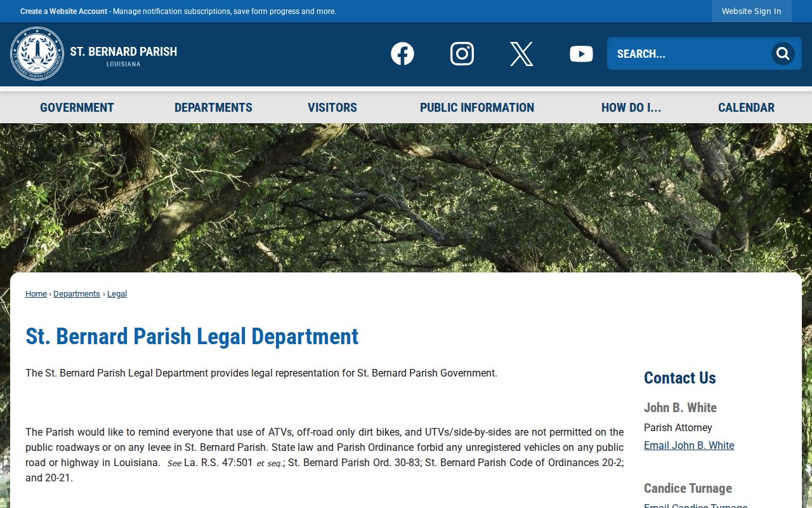Open the Visitors menu
This screenshot has width=812, height=508.
(332, 107)
